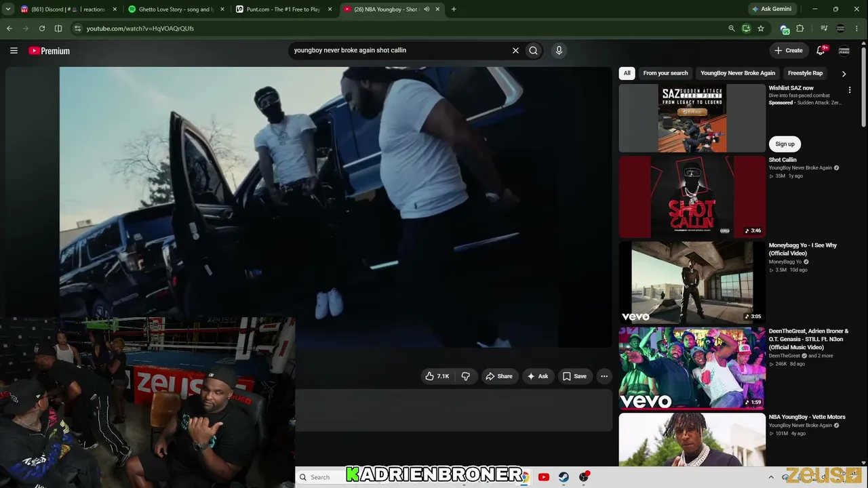
Task: Open the Extensions puzzle menu
Action: 800,28
